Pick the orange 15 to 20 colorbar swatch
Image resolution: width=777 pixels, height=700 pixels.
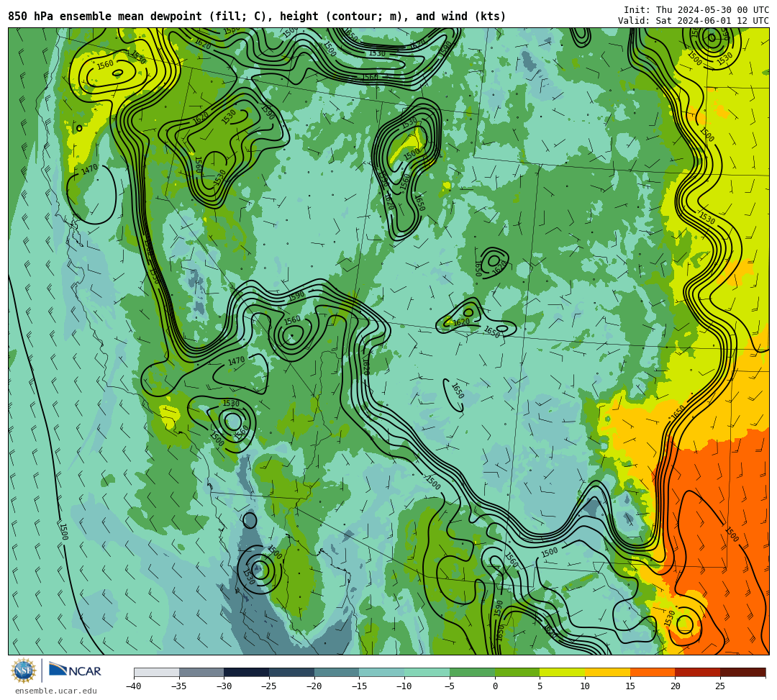point(653,672)
